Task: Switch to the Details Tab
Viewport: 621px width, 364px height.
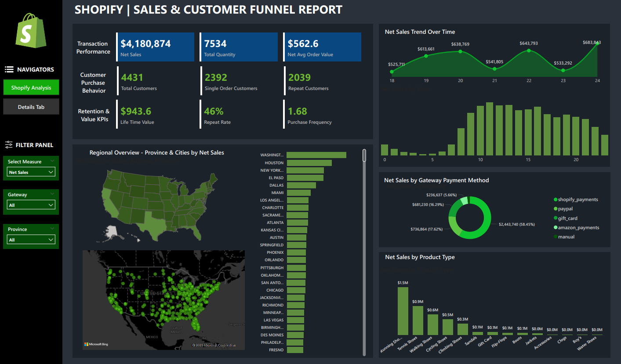Action: 31,107
